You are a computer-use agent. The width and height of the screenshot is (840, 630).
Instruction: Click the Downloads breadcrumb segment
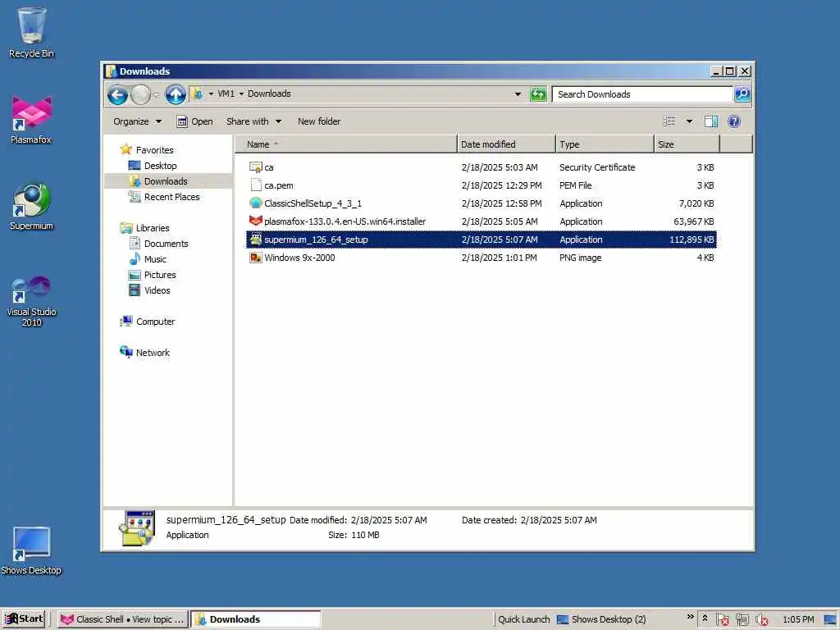coord(269,94)
